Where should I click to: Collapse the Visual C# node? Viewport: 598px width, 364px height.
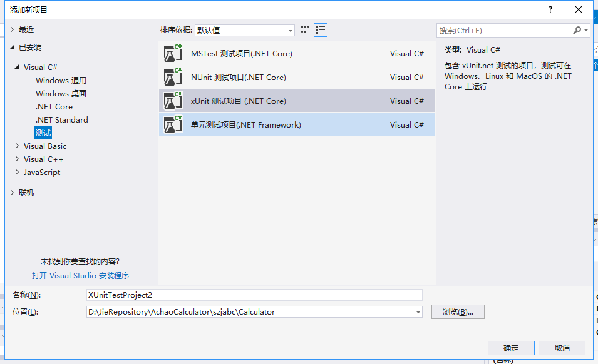[17, 67]
